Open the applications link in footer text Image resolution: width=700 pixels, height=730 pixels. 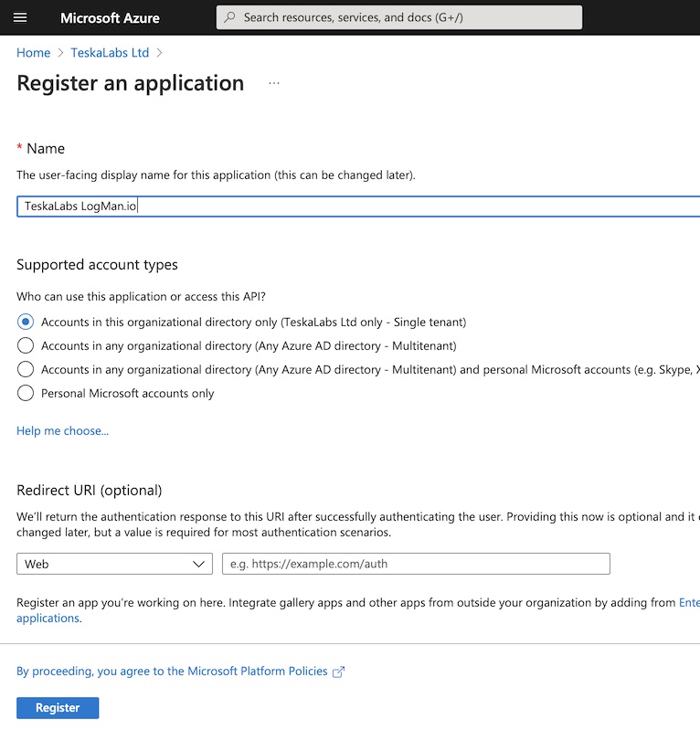(48, 619)
